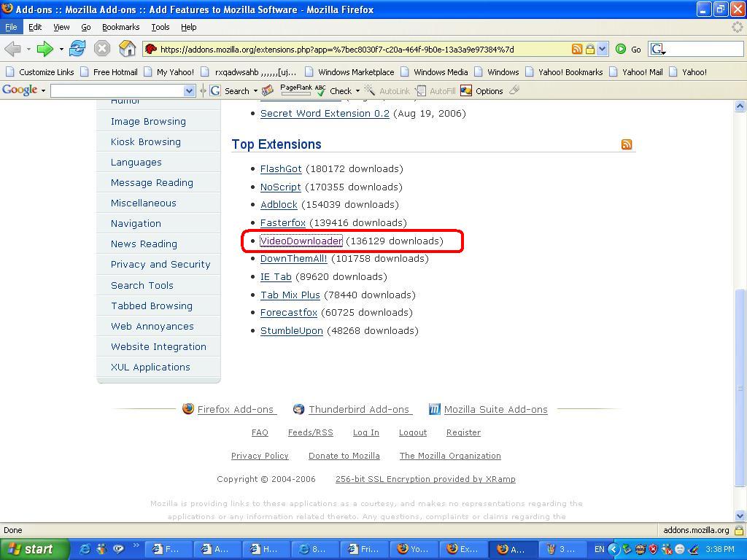The image size is (747, 560).
Task: Open the Adblock extension link
Action: (x=279, y=205)
